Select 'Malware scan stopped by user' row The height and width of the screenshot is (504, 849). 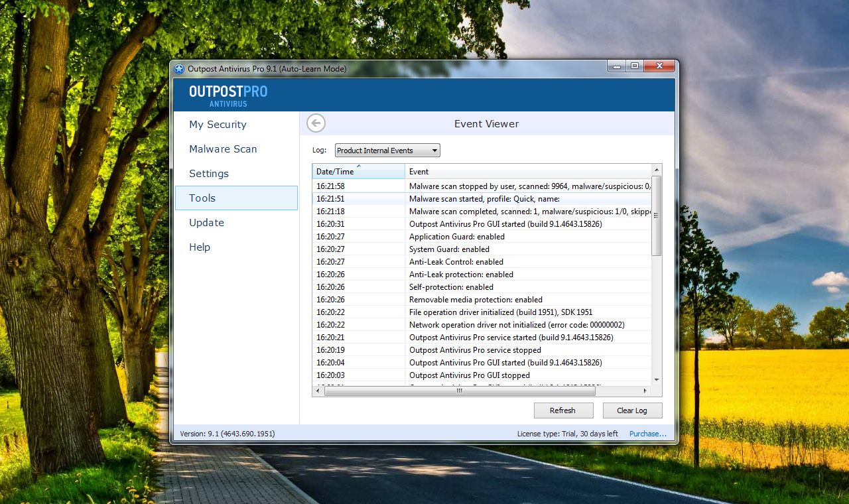click(x=482, y=186)
